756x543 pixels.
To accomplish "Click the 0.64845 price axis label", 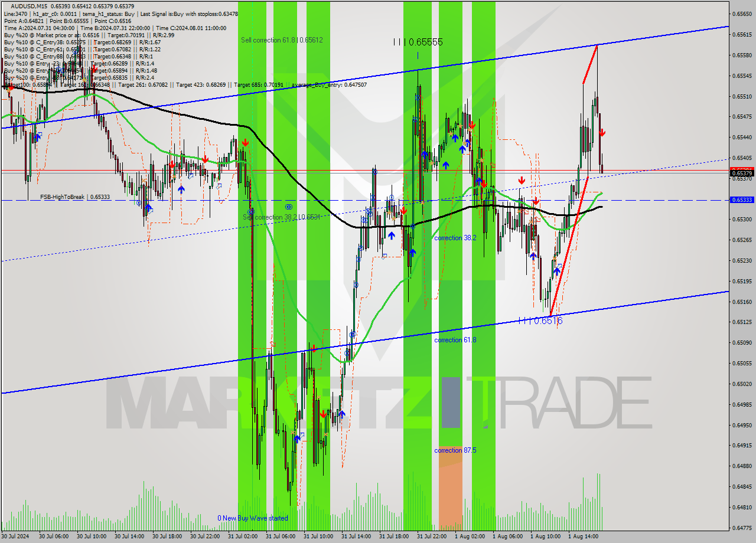I will pos(742,486).
